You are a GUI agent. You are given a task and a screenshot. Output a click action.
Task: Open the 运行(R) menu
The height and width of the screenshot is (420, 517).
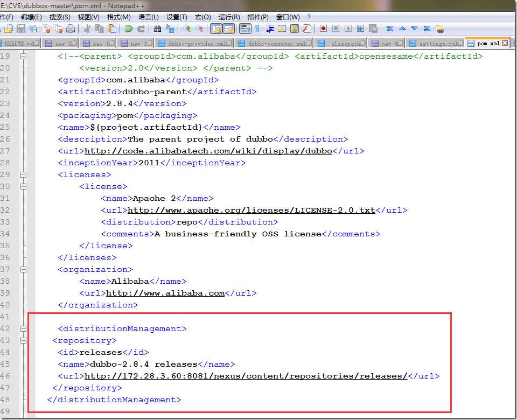[229, 17]
